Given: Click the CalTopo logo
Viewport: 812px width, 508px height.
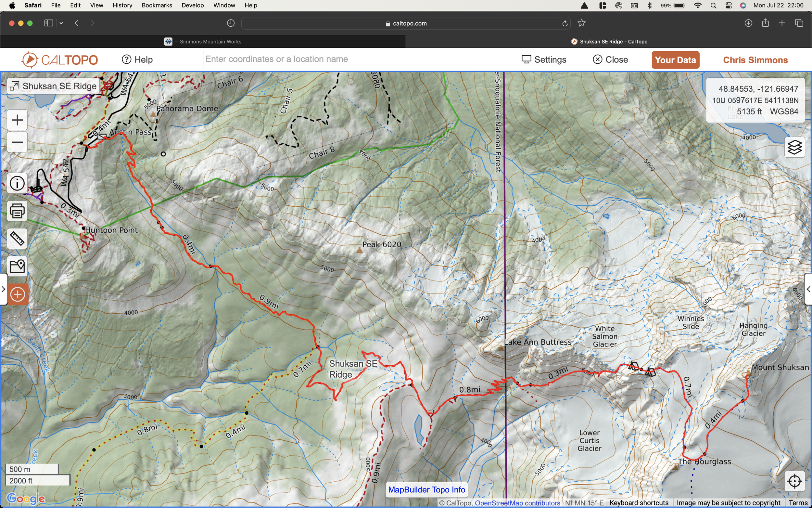Looking at the screenshot, I should pyautogui.click(x=59, y=60).
